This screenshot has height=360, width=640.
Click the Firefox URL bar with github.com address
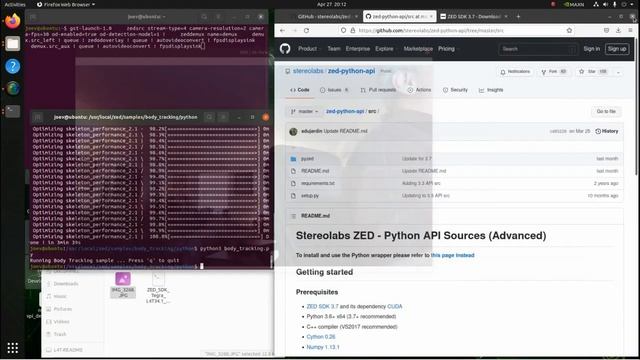point(455,30)
